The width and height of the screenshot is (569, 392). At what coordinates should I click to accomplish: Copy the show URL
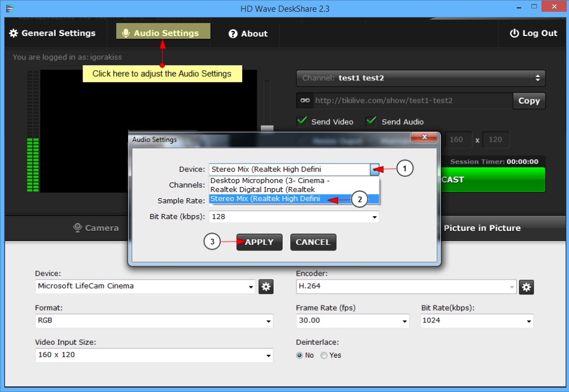529,101
